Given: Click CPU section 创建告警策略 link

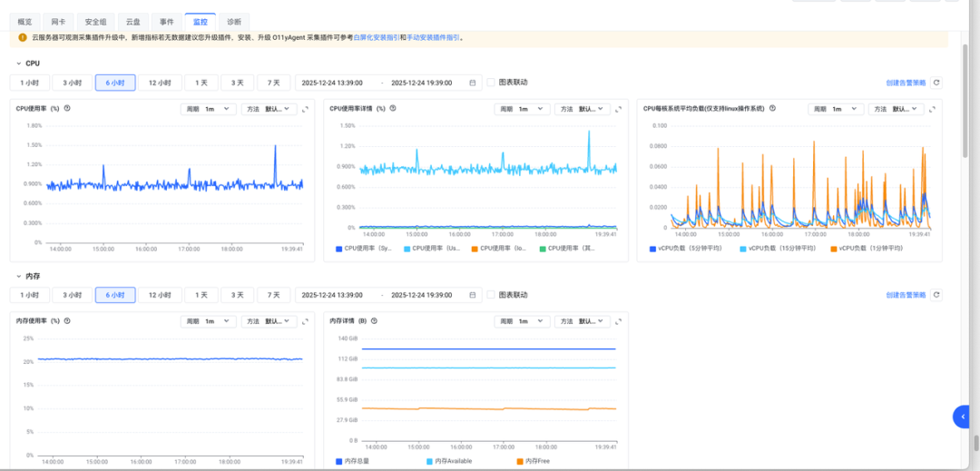Looking at the screenshot, I should click(x=906, y=83).
